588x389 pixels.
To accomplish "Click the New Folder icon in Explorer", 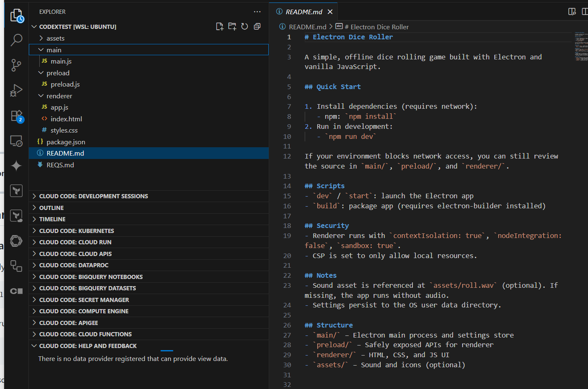I will (x=232, y=26).
